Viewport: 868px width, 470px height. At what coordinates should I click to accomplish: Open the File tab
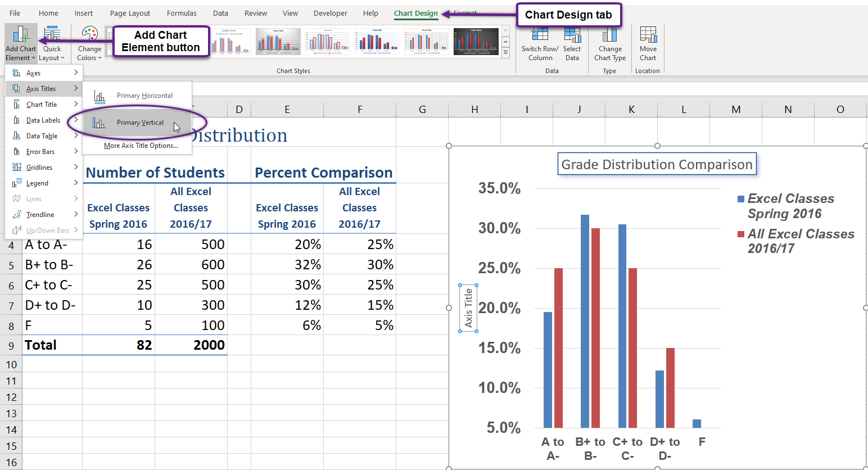[x=15, y=13]
